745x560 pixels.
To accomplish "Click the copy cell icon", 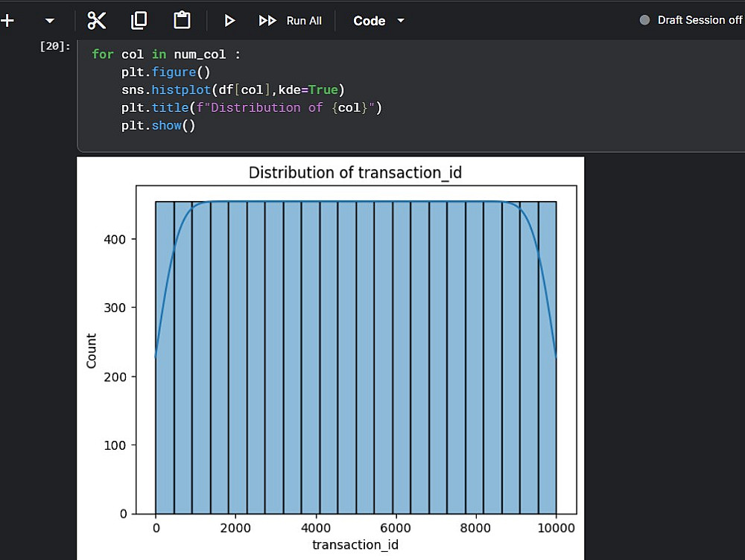I will pos(139,21).
